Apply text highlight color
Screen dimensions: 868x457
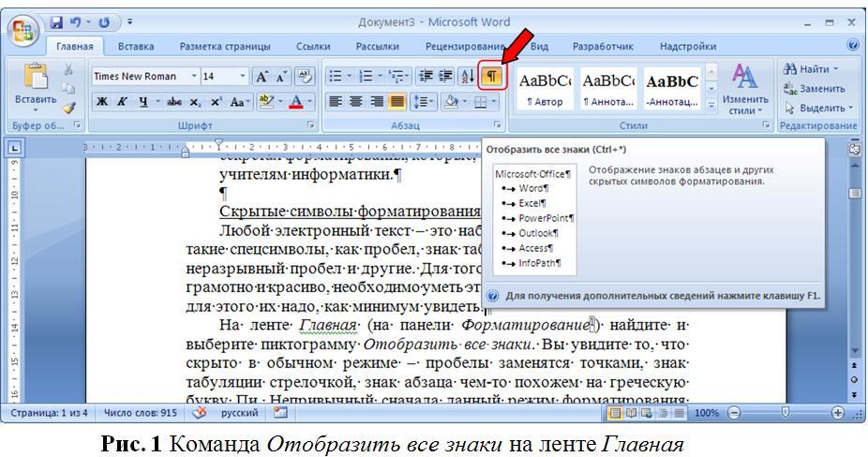(x=266, y=102)
